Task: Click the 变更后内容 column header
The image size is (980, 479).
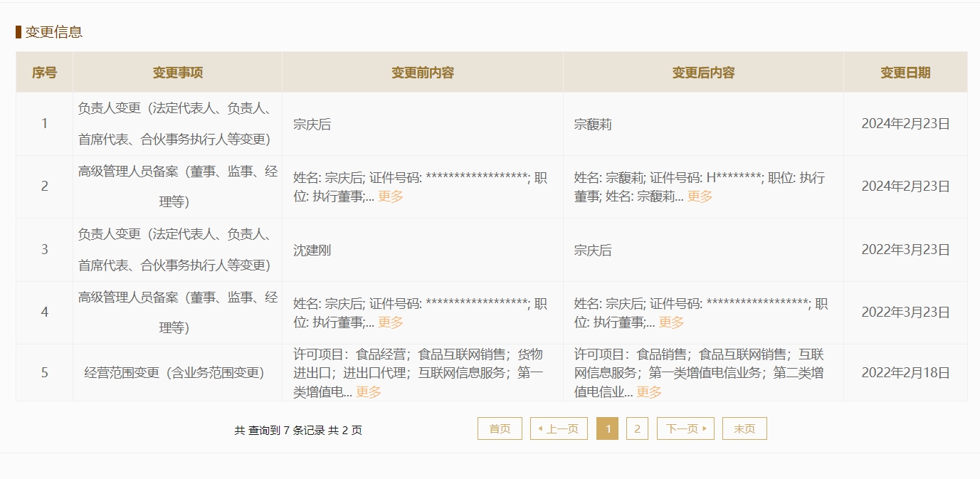Action: coord(703,73)
